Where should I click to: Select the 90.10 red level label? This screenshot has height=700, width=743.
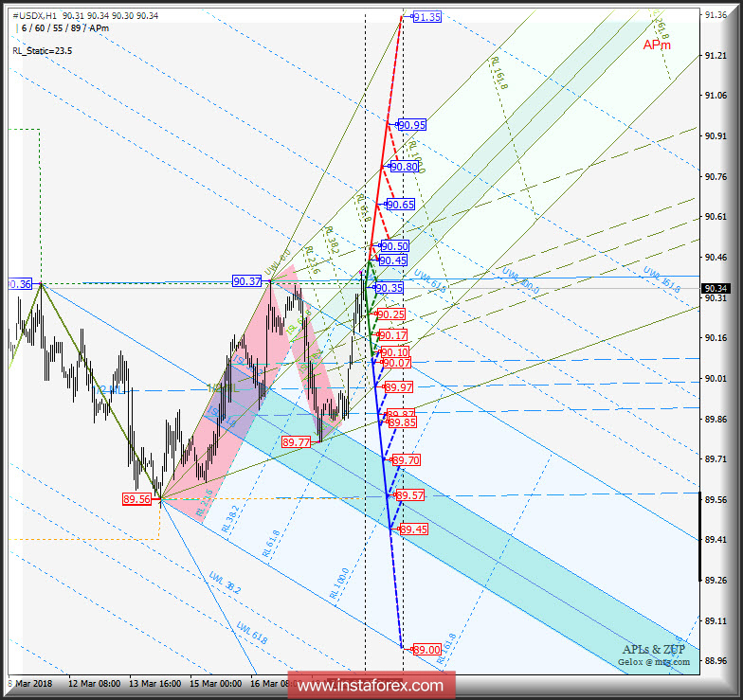coord(394,352)
